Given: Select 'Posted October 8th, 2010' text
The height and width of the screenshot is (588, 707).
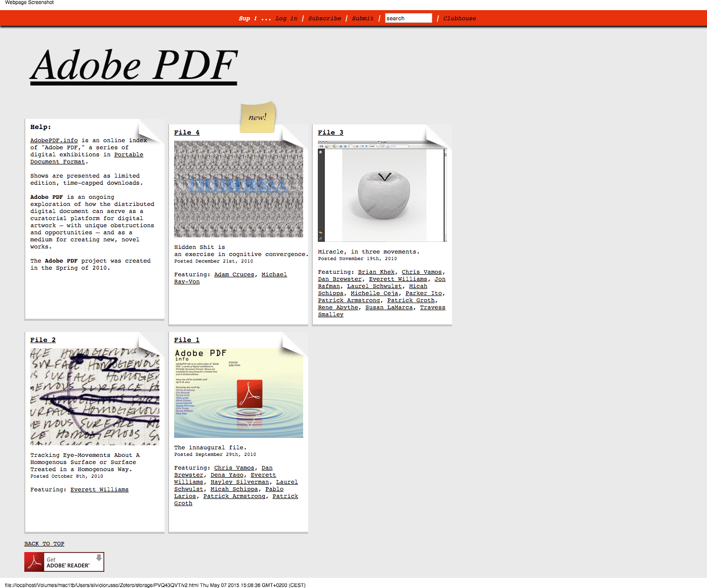Looking at the screenshot, I should coord(67,476).
